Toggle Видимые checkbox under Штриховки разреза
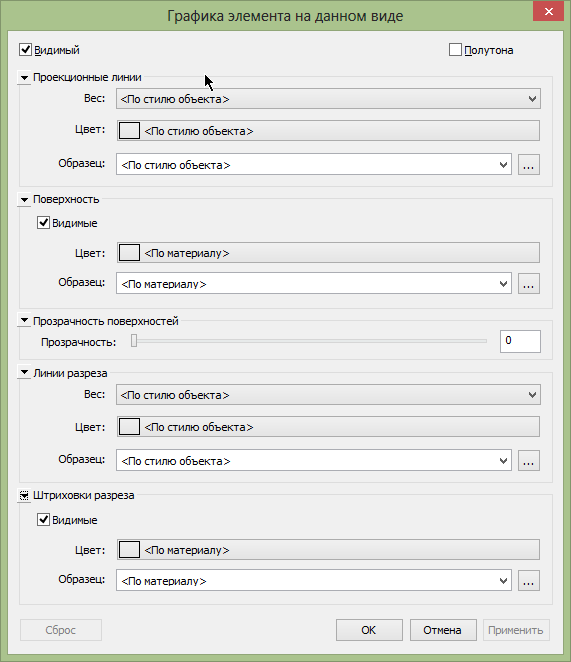Viewport: 571px width, 662px height. pos(44,519)
